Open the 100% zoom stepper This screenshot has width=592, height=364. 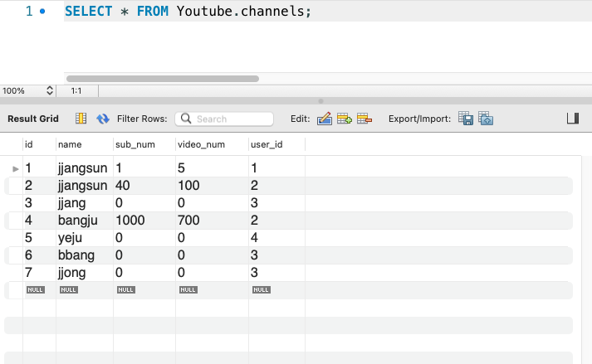(50, 90)
